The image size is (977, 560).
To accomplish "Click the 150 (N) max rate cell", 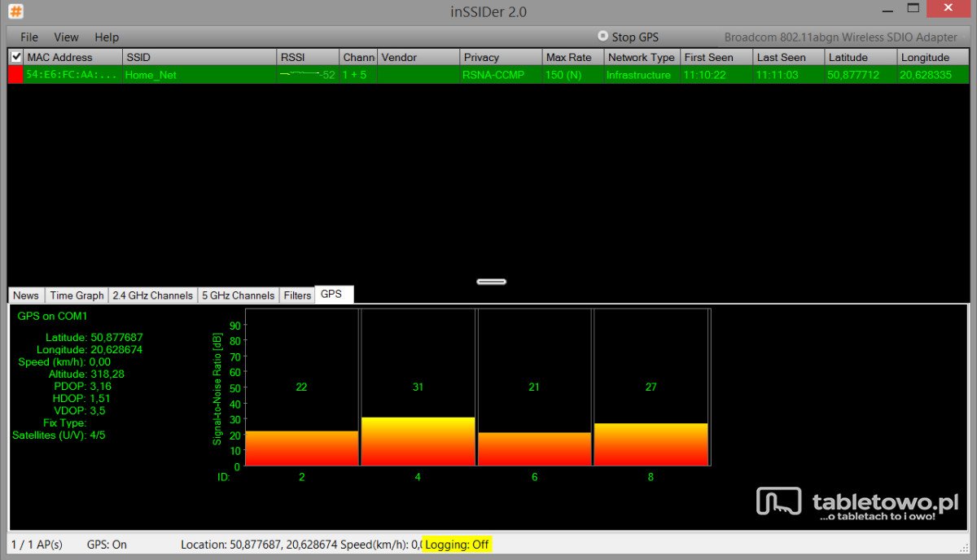I will 573,75.
